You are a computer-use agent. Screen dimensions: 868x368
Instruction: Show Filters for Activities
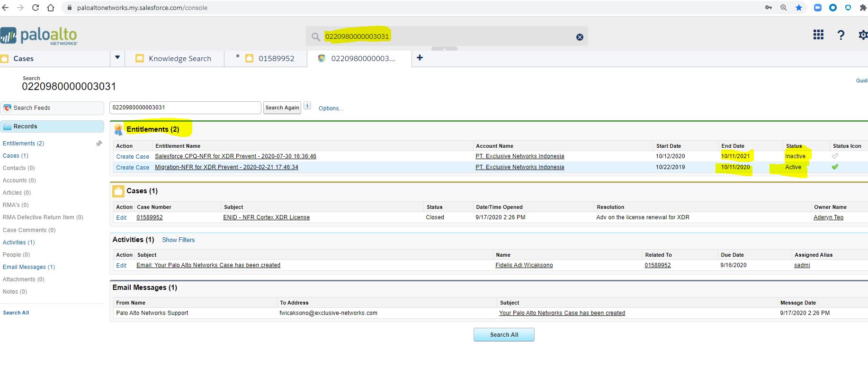179,240
